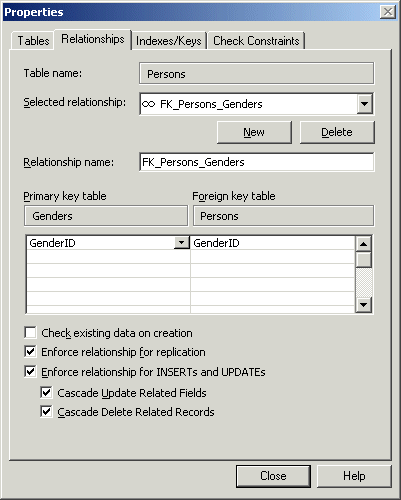Click the Delete relationship button
Image resolution: width=401 pixels, height=500 pixels.
point(337,132)
